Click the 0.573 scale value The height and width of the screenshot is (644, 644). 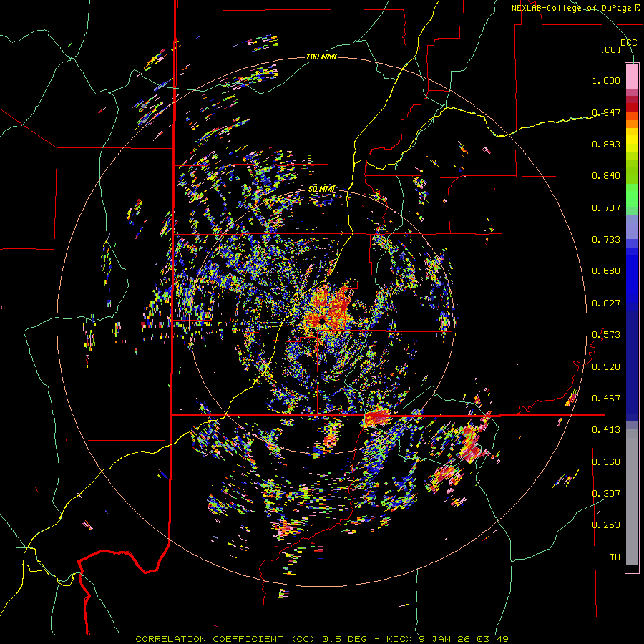(x=606, y=335)
